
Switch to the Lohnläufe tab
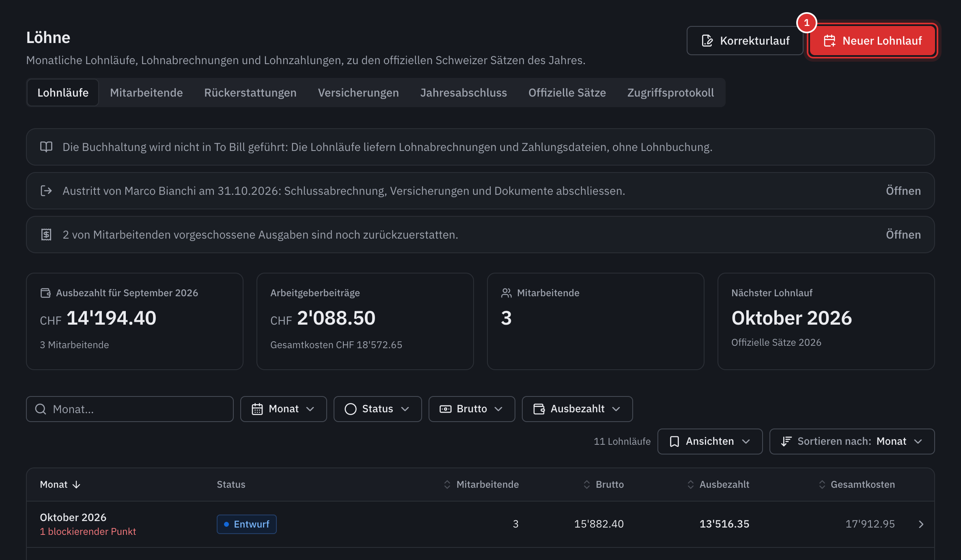[x=63, y=93]
